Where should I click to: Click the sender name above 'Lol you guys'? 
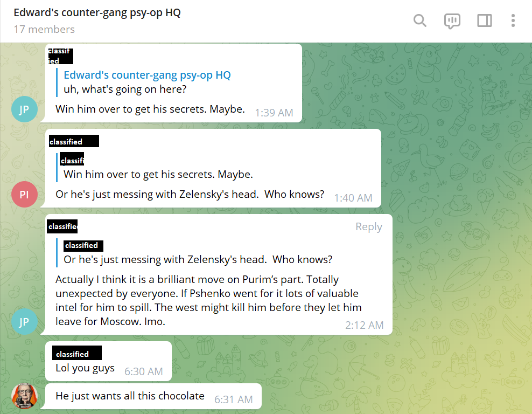point(76,353)
